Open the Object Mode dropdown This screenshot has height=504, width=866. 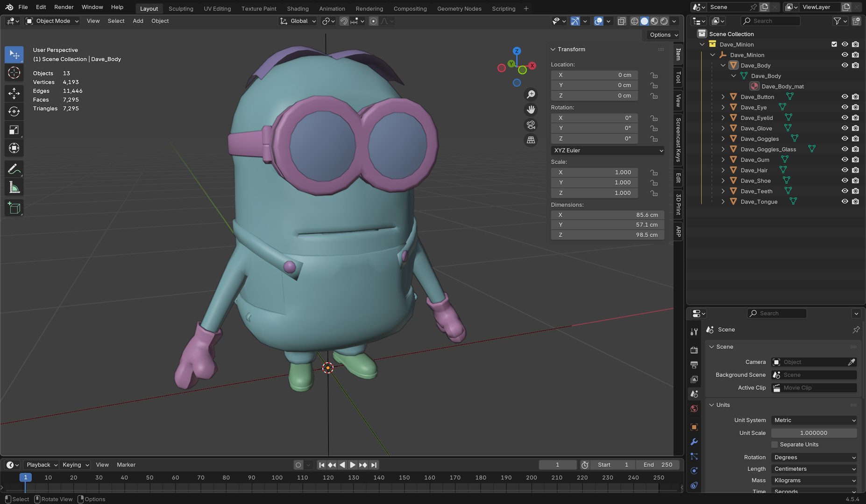tap(52, 21)
